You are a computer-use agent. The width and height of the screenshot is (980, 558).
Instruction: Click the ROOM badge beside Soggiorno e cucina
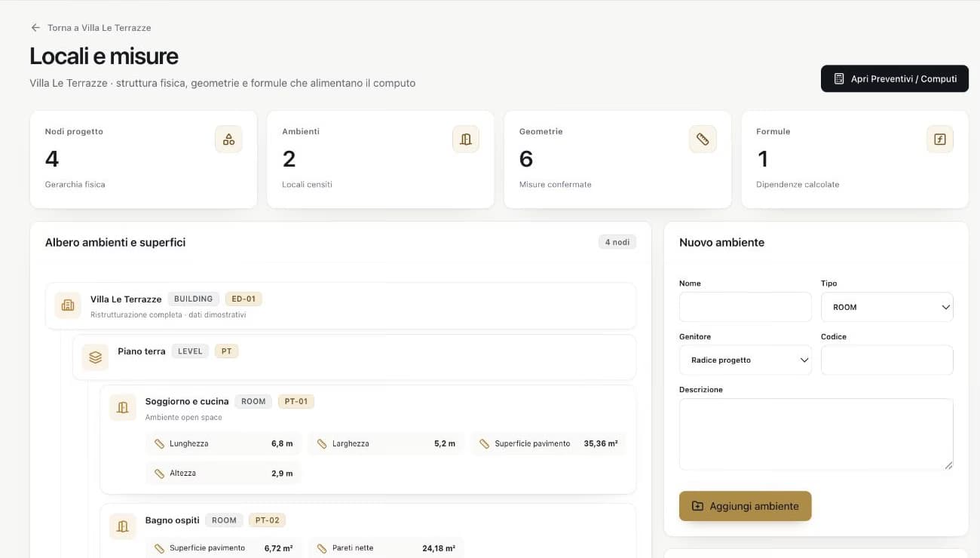[253, 402]
